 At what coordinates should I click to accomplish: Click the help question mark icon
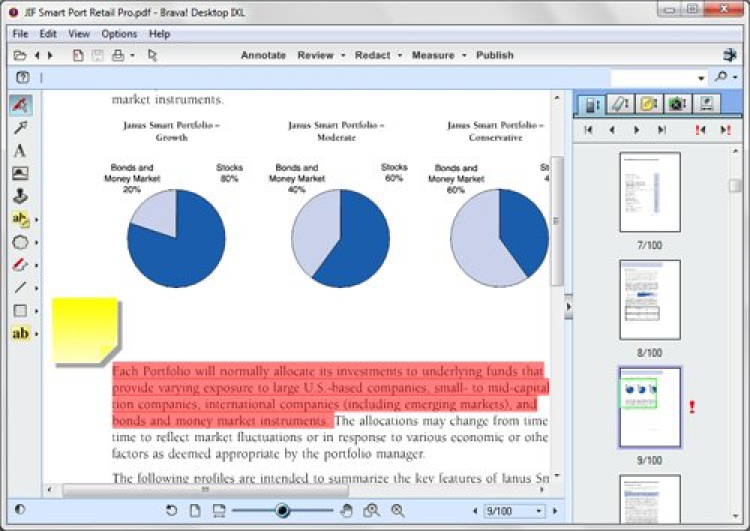point(22,77)
